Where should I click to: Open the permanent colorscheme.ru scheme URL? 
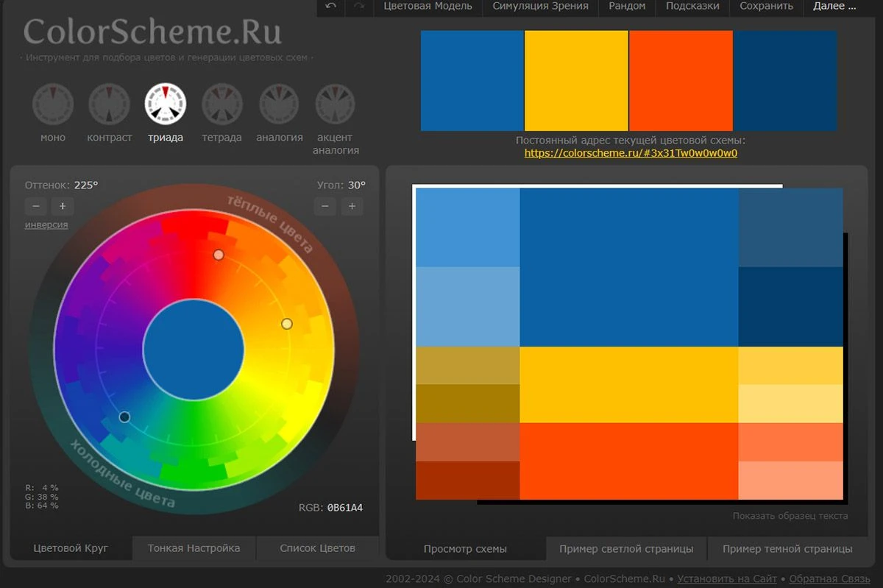pyautogui.click(x=631, y=154)
